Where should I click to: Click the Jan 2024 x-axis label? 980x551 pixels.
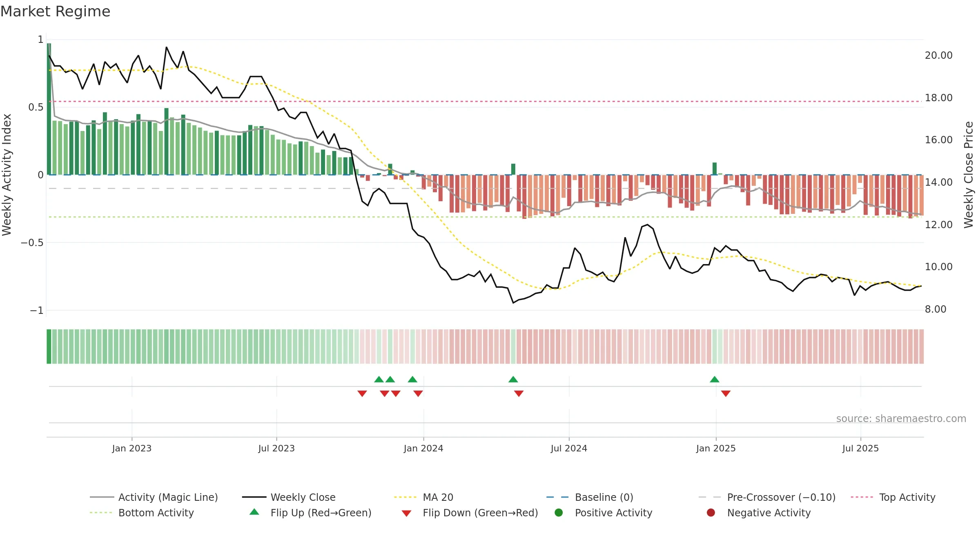[423, 449]
